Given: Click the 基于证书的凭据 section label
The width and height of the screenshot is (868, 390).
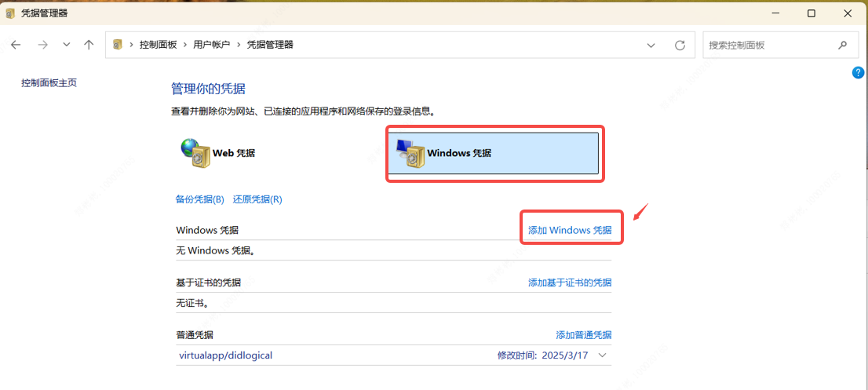Looking at the screenshot, I should 208,282.
